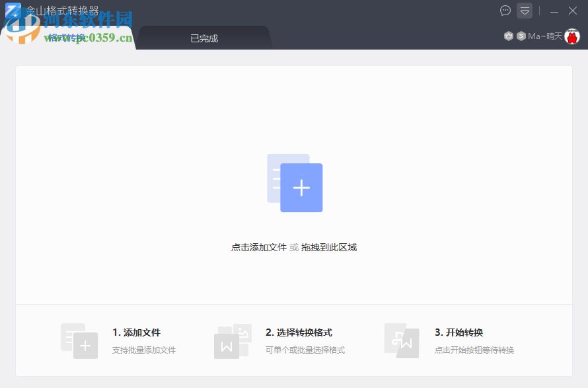Click the S member badge icon
This screenshot has height=388, width=588.
521,36
